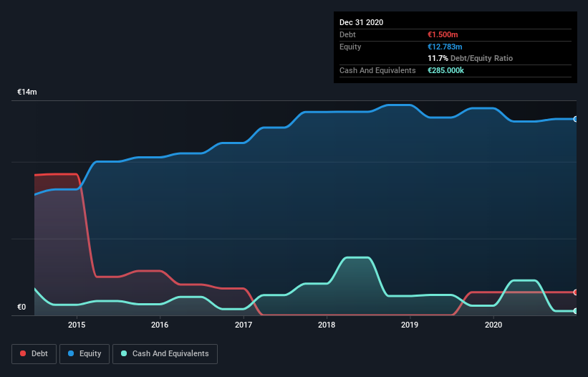Click the €14m y-axis label

[x=27, y=92]
